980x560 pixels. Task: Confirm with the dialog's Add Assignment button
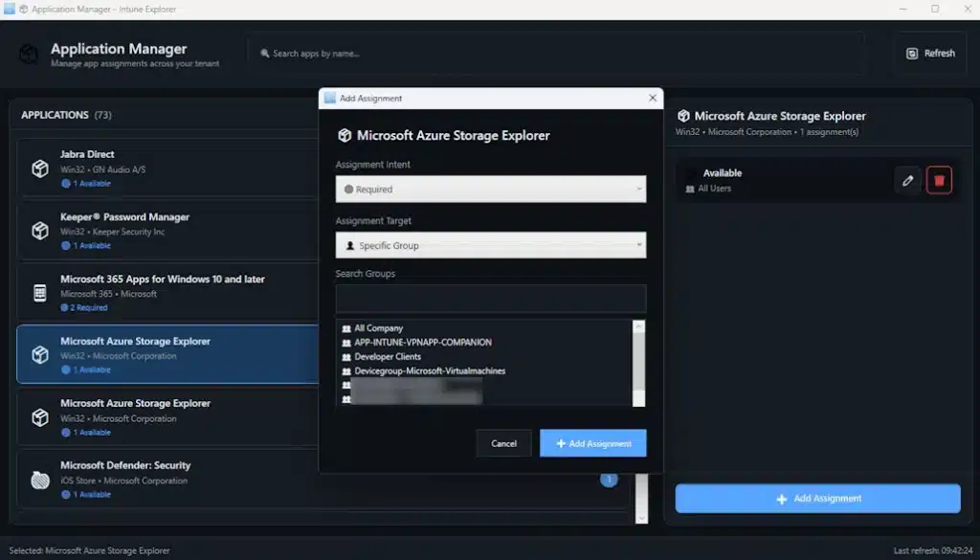pos(592,443)
